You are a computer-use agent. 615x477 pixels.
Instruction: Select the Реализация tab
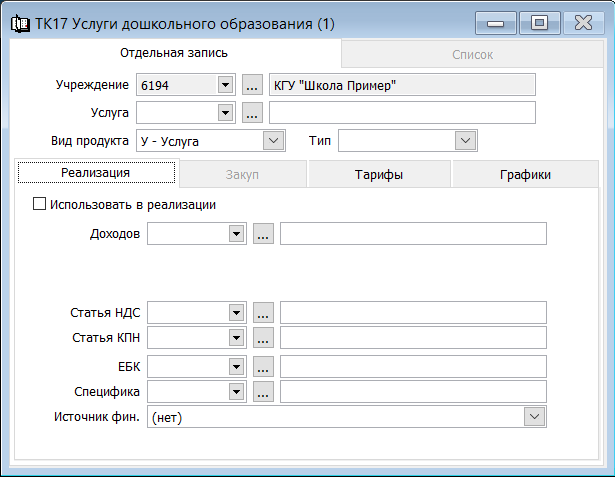(96, 173)
